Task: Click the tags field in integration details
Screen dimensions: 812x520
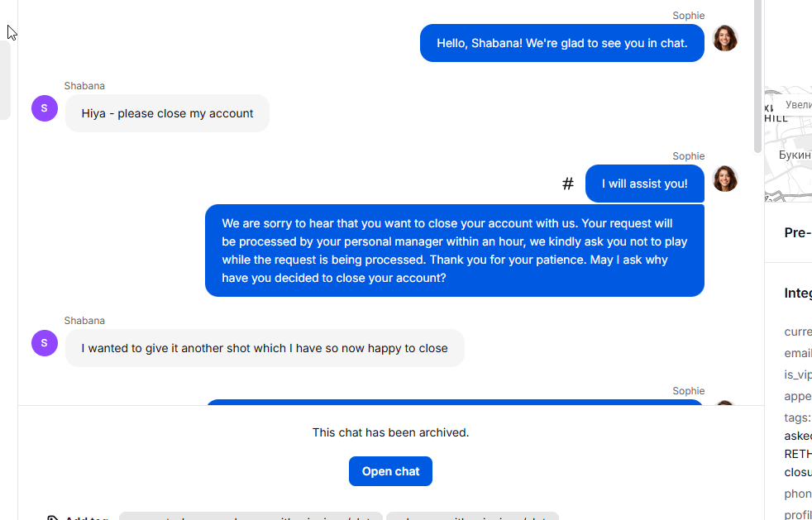Action: point(797,417)
